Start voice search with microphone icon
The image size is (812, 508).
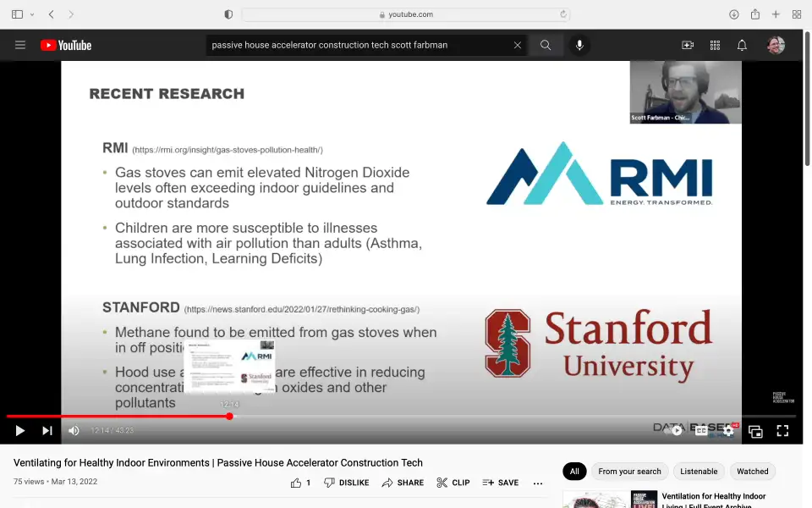point(579,45)
